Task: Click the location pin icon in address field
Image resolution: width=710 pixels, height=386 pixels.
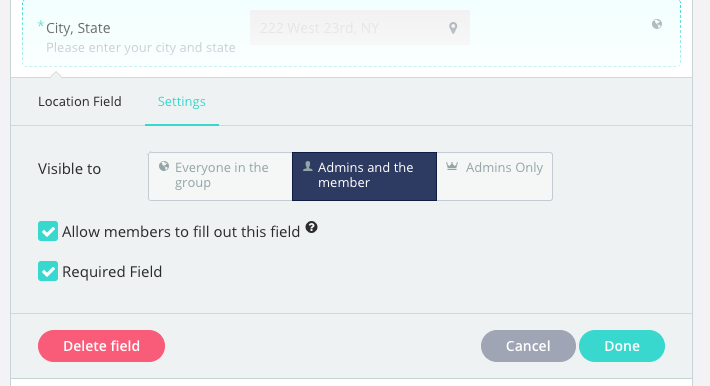Action: click(453, 28)
